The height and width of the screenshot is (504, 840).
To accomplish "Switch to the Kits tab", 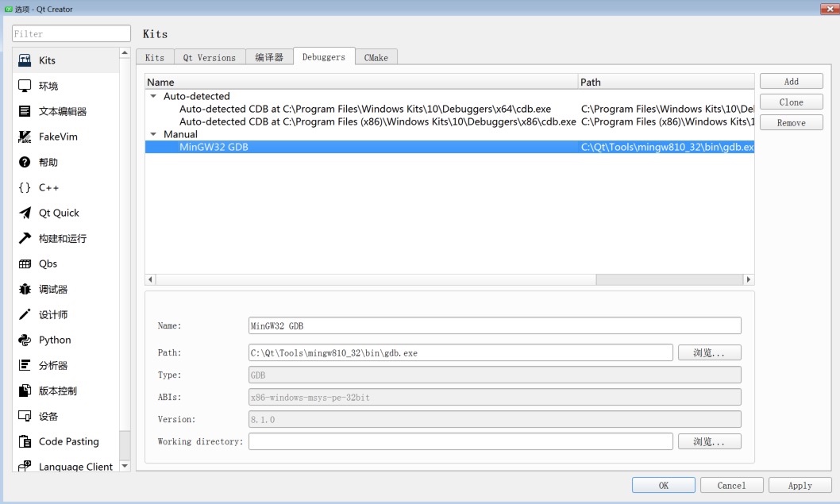I will (155, 57).
